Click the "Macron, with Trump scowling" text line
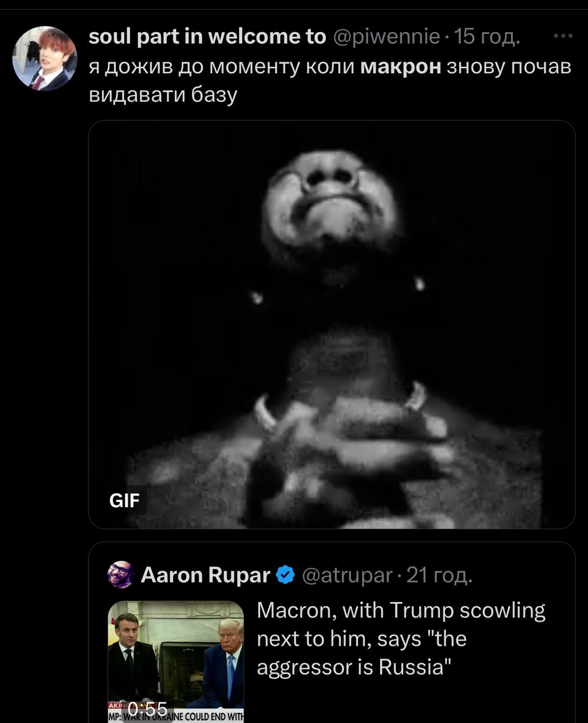 pos(400,611)
